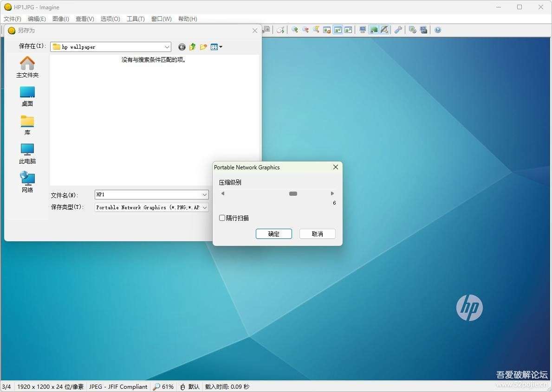This screenshot has width=552, height=392.
Task: Open the wrench settings icon on the toolbar
Action: [x=398, y=30]
